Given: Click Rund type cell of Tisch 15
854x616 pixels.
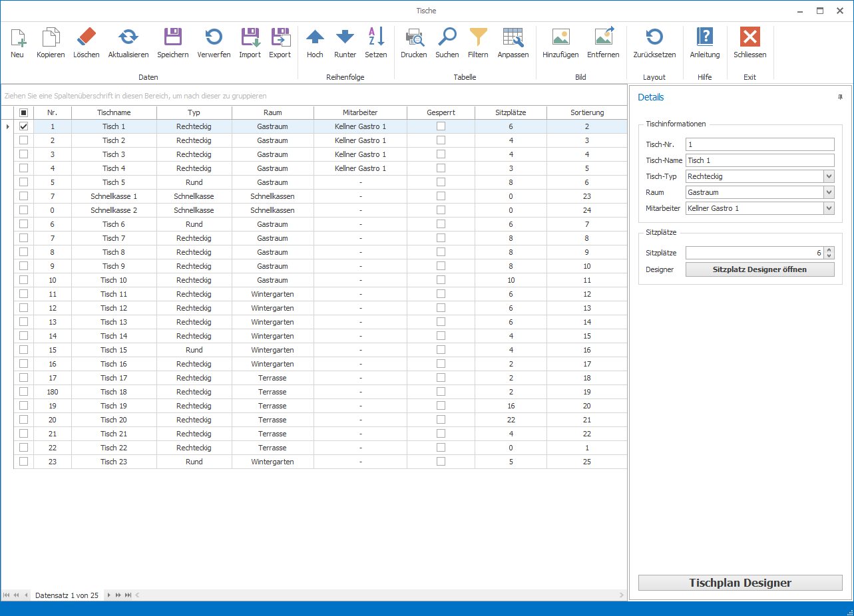Looking at the screenshot, I should pyautogui.click(x=194, y=350).
